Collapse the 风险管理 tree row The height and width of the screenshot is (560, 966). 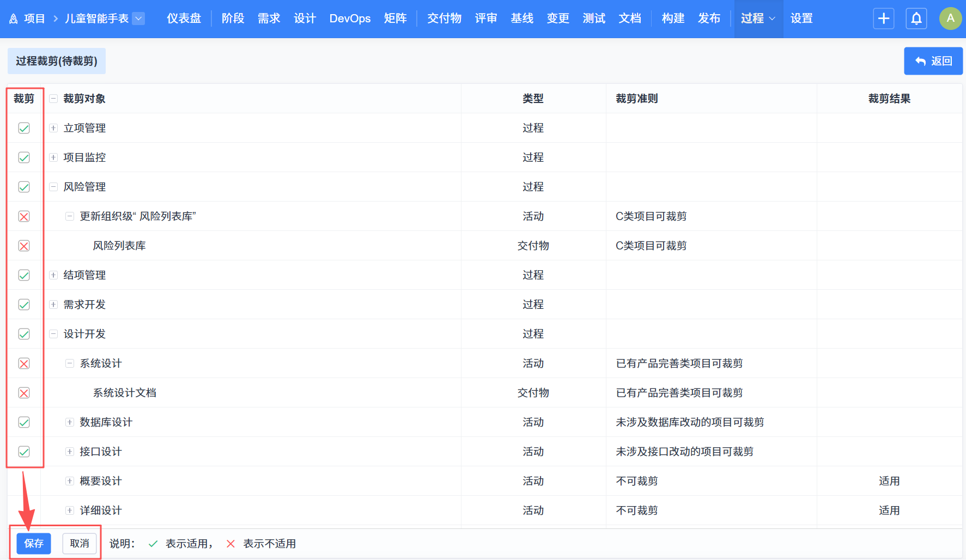[53, 187]
